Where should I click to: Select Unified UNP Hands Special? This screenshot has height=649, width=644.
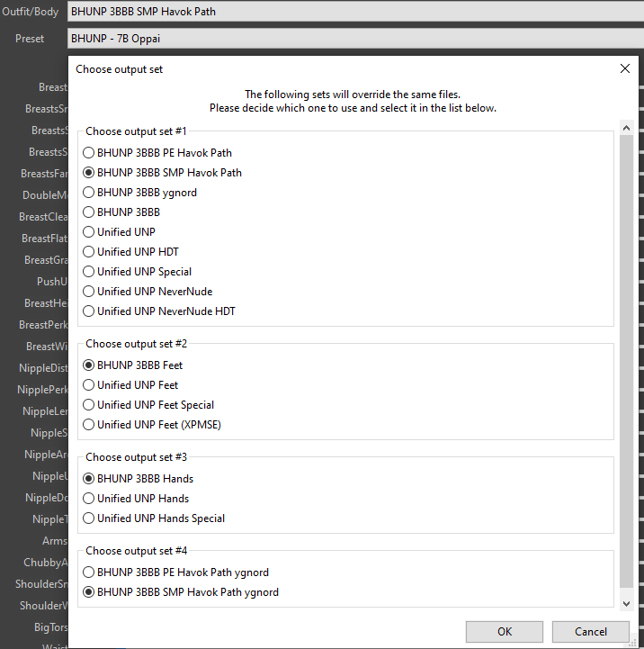pyautogui.click(x=88, y=518)
